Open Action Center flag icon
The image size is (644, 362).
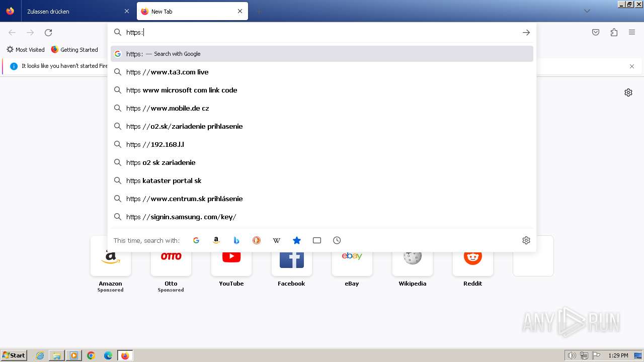point(595,355)
